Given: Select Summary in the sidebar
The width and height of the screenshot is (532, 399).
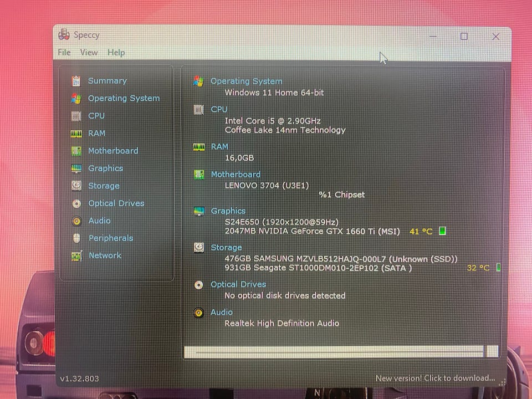Looking at the screenshot, I should point(107,81).
